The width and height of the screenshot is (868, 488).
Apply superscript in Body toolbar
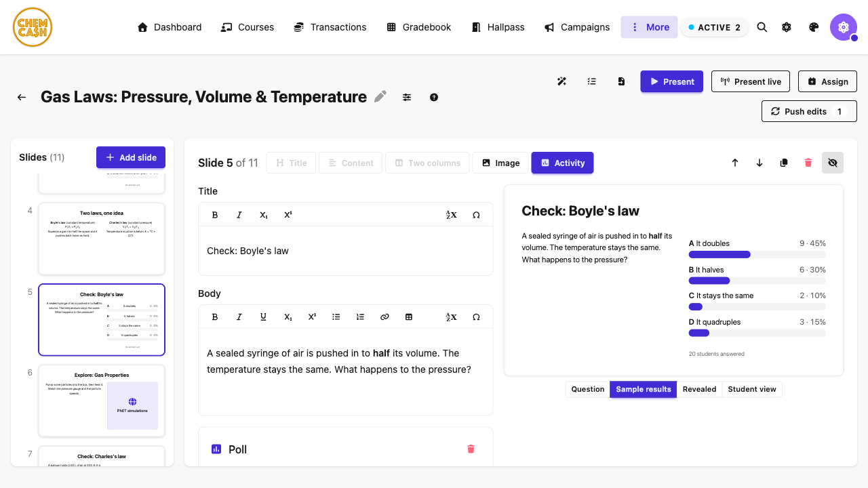312,317
